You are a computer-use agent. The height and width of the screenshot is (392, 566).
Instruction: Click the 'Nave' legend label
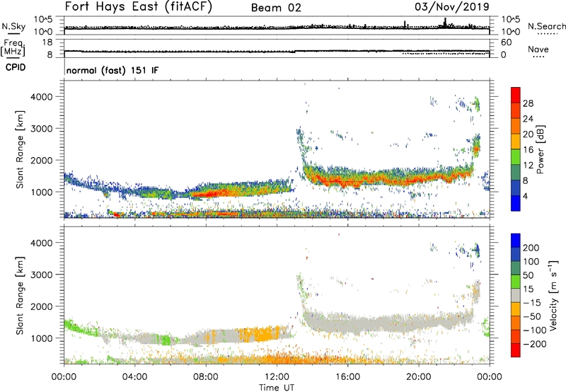click(x=538, y=49)
